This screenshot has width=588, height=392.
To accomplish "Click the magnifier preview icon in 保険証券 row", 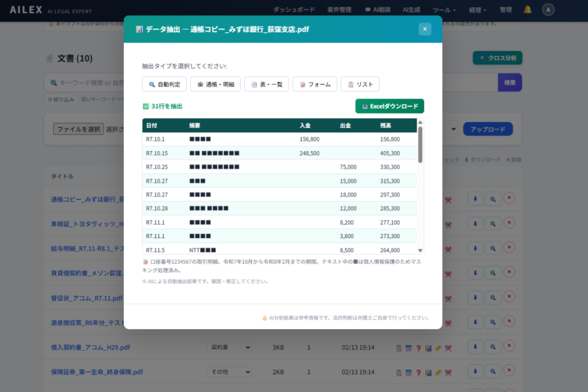I will [x=492, y=372].
